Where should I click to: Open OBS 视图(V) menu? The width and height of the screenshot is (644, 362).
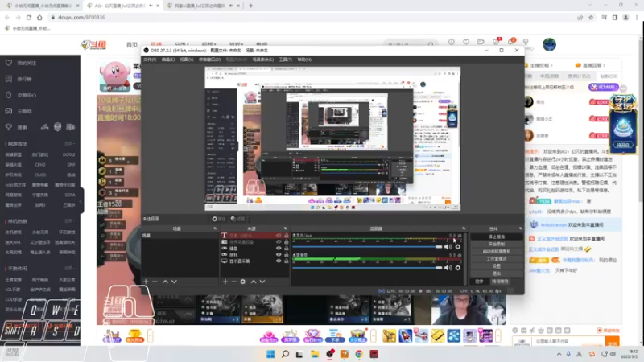tap(187, 60)
